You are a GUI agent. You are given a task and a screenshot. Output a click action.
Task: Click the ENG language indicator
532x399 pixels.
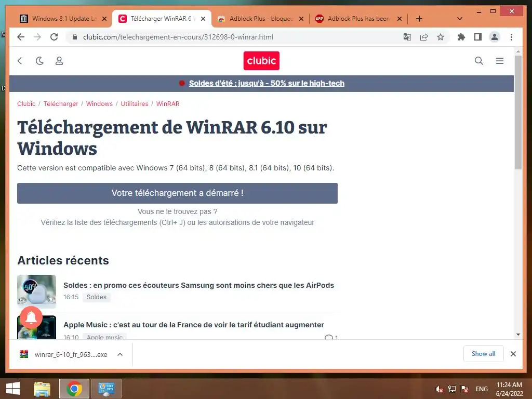(x=482, y=389)
